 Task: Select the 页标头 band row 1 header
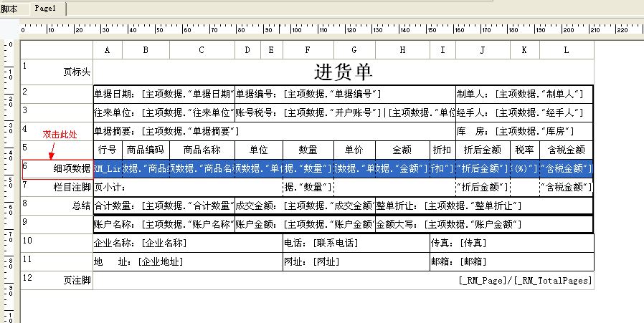57,72
